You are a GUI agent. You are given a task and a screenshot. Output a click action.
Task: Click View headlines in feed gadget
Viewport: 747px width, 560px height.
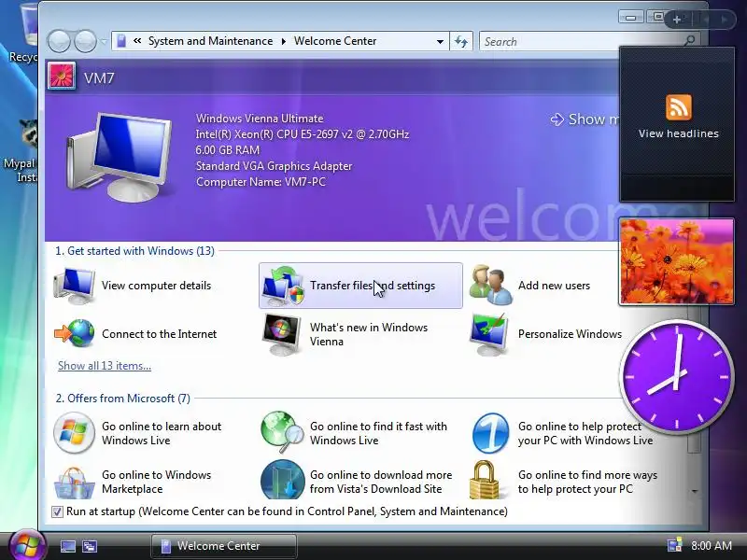pos(679,133)
